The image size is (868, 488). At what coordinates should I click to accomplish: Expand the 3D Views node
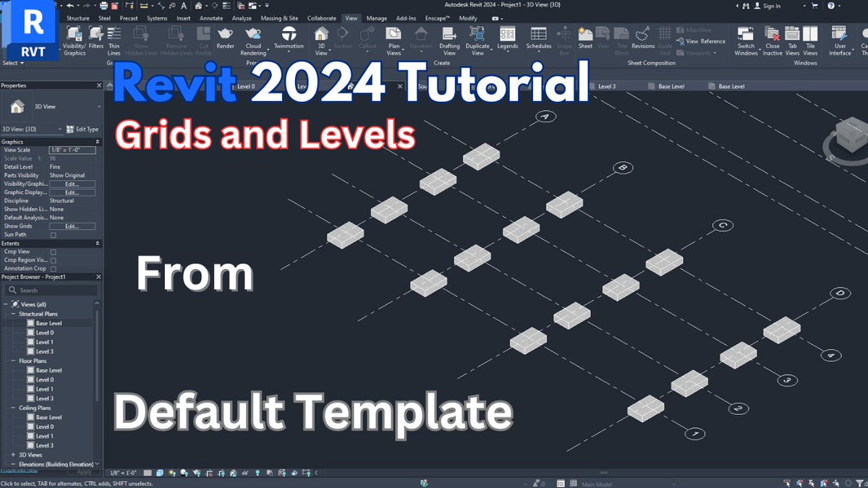pos(13,455)
